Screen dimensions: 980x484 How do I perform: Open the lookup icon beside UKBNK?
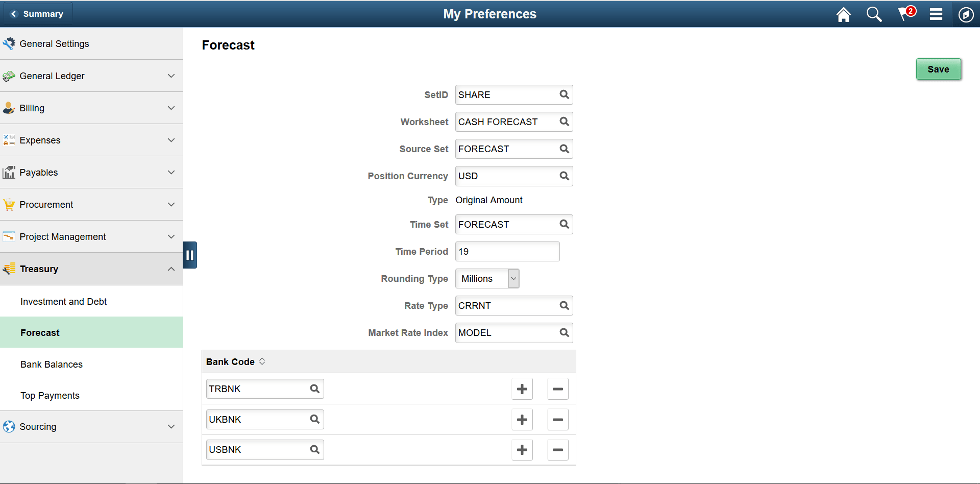point(314,419)
